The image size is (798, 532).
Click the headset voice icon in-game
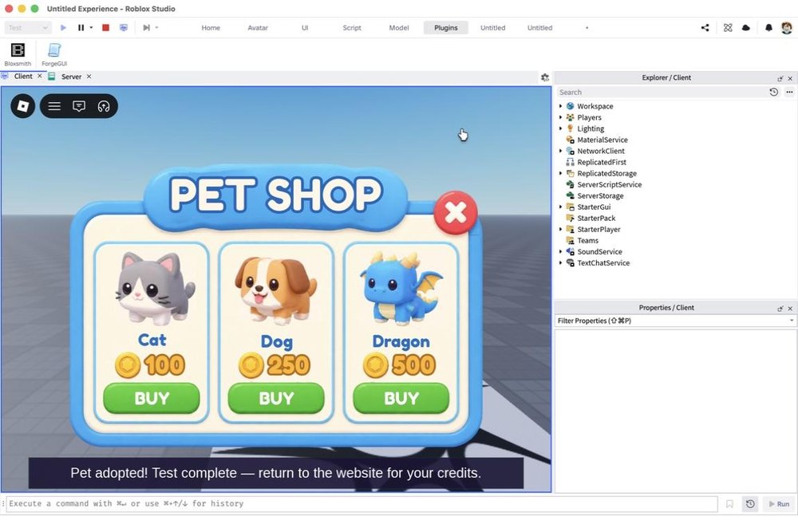coord(104,106)
